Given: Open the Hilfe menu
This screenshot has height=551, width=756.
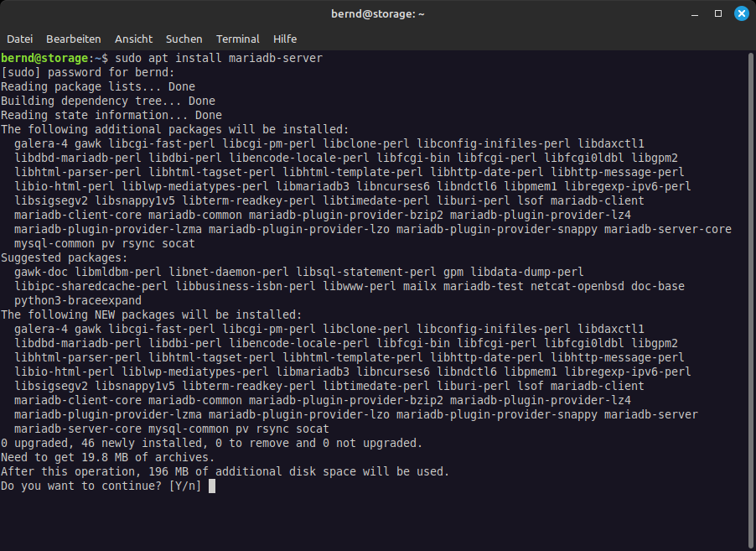Looking at the screenshot, I should click(x=285, y=39).
